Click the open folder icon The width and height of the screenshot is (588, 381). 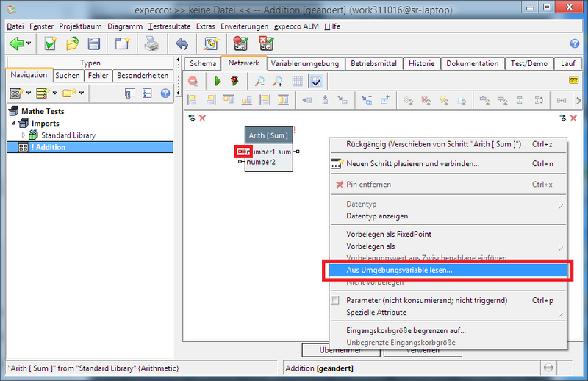(73, 44)
